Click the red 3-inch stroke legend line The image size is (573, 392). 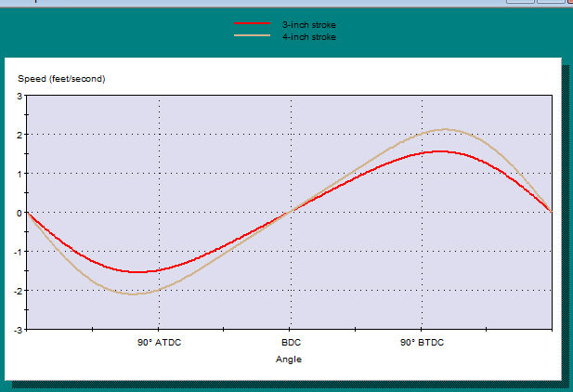coord(251,22)
